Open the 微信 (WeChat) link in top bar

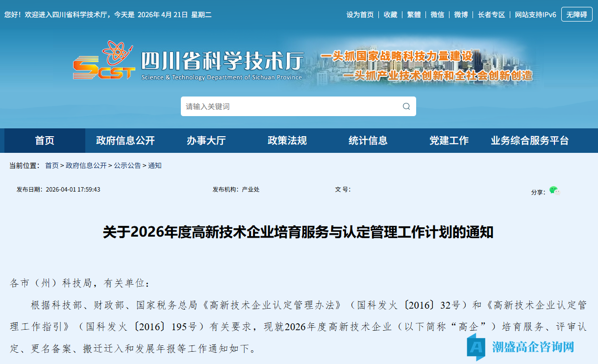[437, 14]
